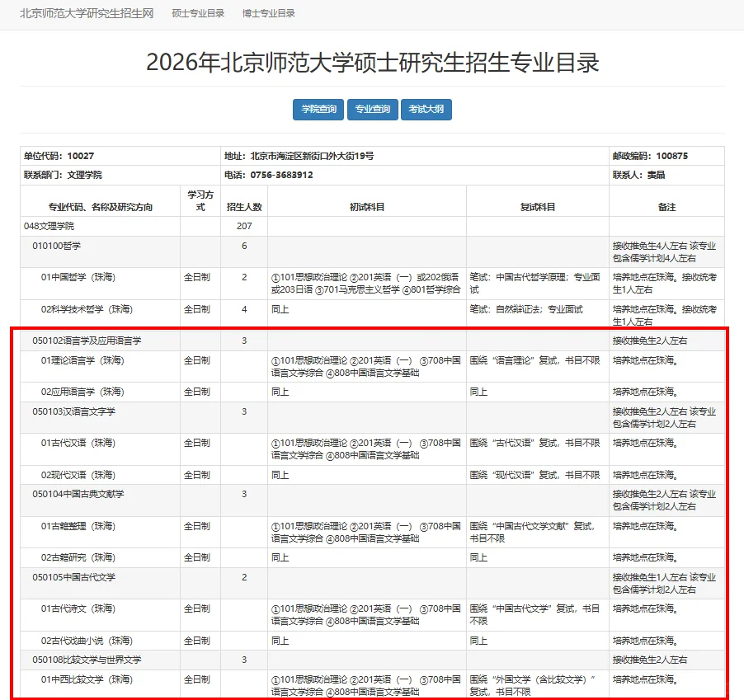Select the 01中国哲学（珠海）direction
Viewport: 744px width, 700px height.
(x=78, y=277)
